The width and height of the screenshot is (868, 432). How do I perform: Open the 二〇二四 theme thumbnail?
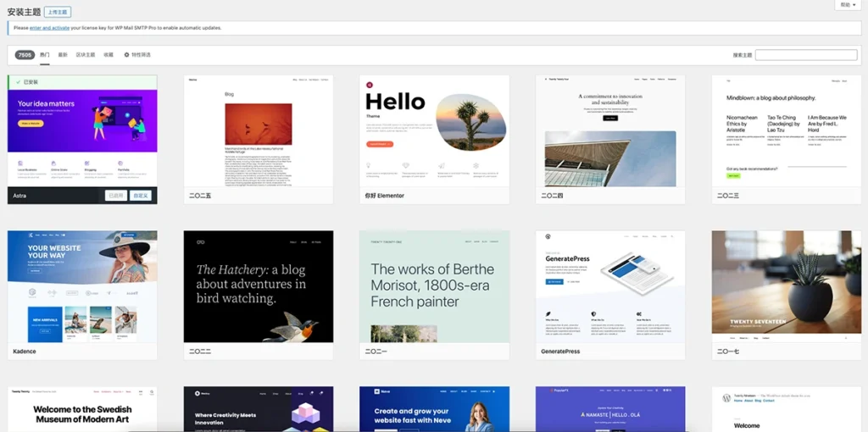pyautogui.click(x=610, y=131)
